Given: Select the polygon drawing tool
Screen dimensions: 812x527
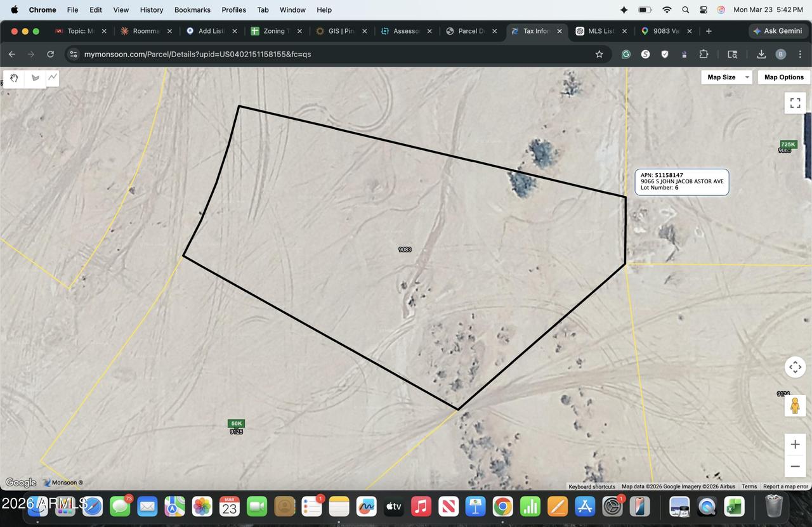Looking at the screenshot, I should [x=34, y=78].
